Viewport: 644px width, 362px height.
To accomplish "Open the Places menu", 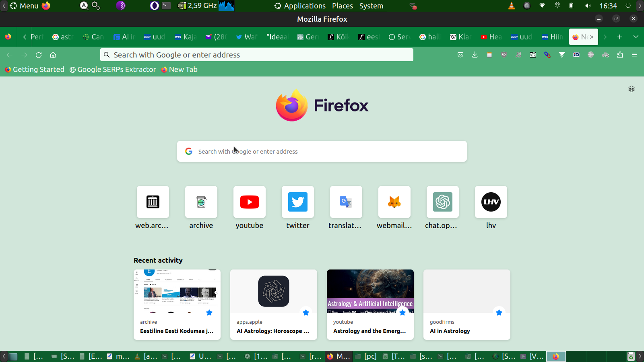I will 343,6.
